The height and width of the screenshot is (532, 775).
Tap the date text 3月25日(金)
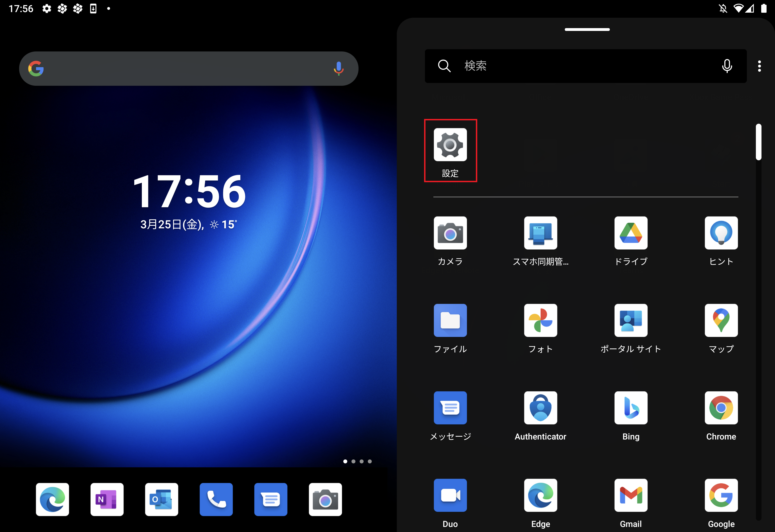(171, 224)
